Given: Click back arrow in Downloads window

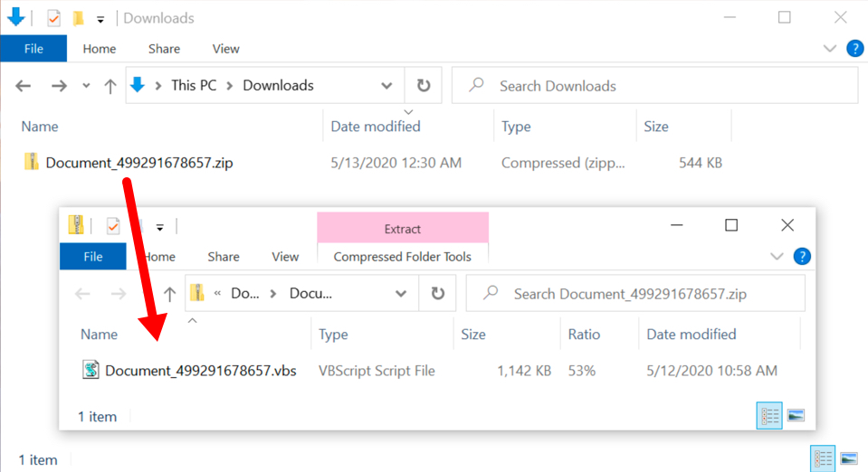Looking at the screenshot, I should coord(24,86).
